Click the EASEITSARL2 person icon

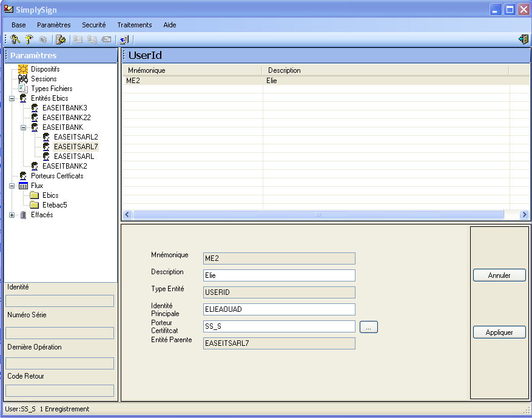pos(46,137)
